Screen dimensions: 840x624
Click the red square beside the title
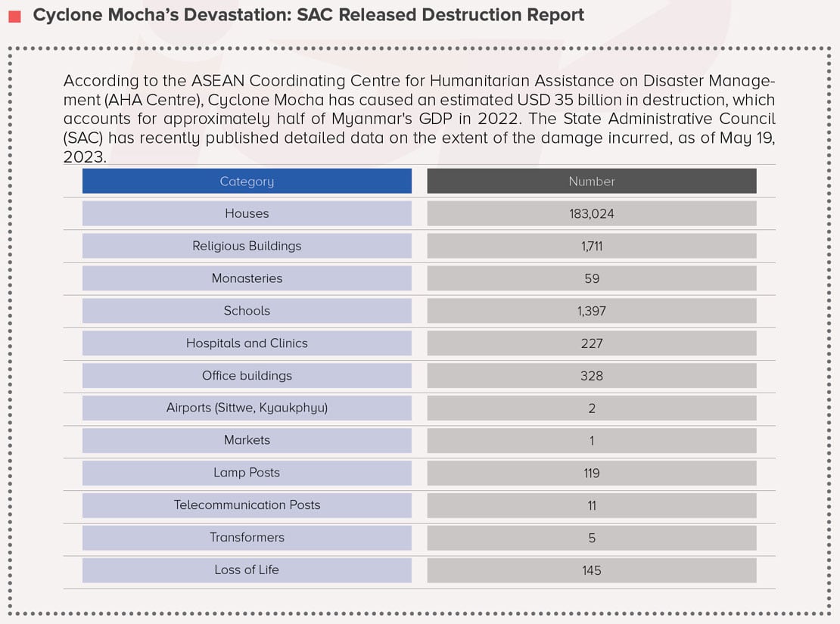(14, 16)
